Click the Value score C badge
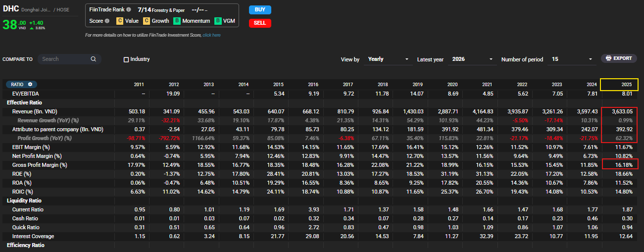 [x=119, y=21]
